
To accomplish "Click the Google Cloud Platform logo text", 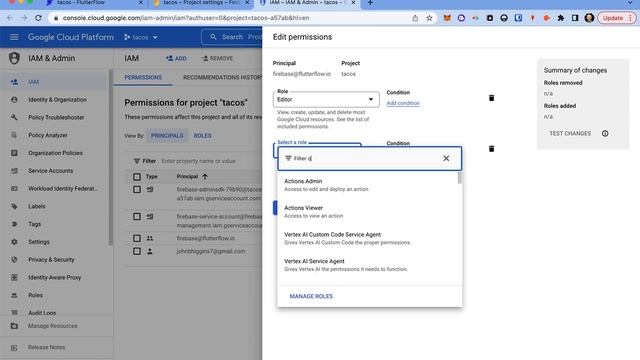I will point(71,37).
